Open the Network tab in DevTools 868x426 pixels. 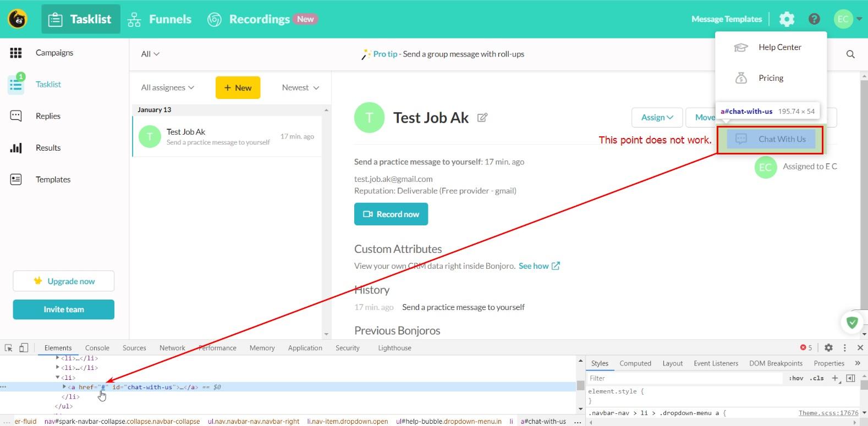pyautogui.click(x=172, y=348)
